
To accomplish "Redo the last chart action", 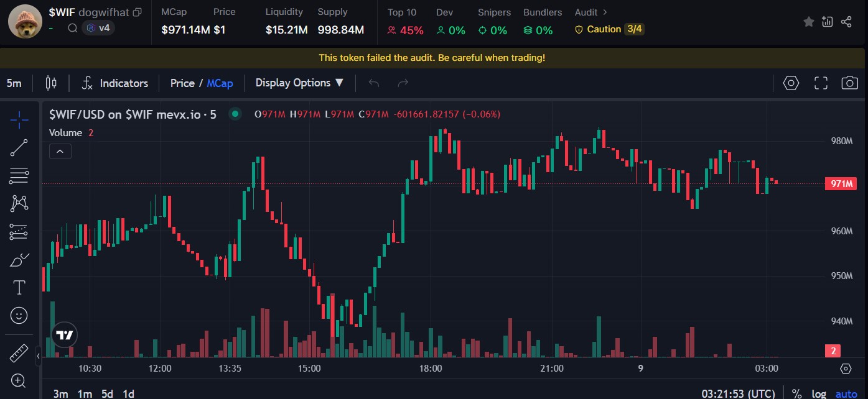I will click(x=403, y=83).
